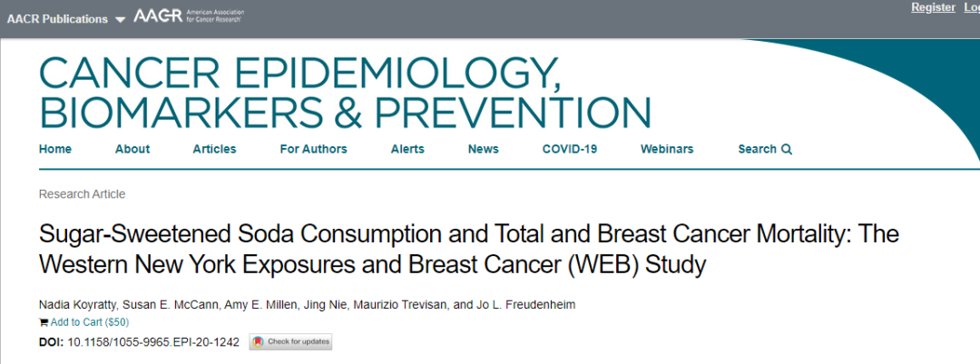The height and width of the screenshot is (364, 980).
Task: Open the COVID-19 page
Action: tap(569, 149)
